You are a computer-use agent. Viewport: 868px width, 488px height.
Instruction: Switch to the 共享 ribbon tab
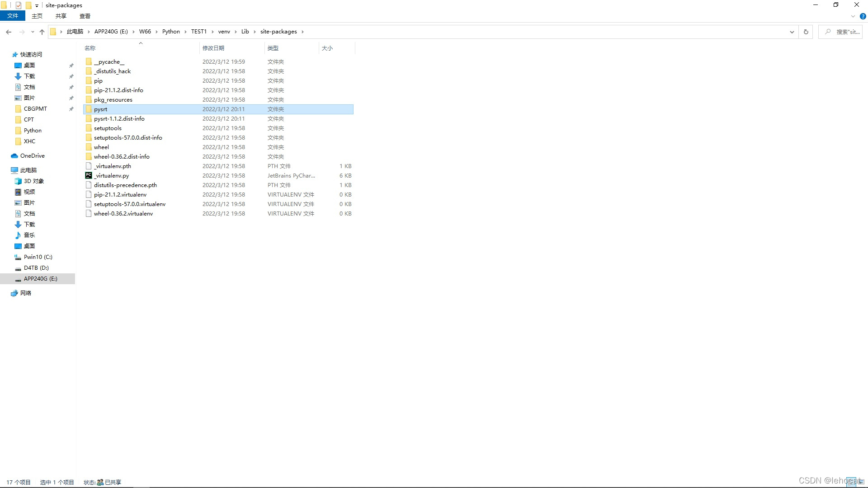[x=61, y=16]
